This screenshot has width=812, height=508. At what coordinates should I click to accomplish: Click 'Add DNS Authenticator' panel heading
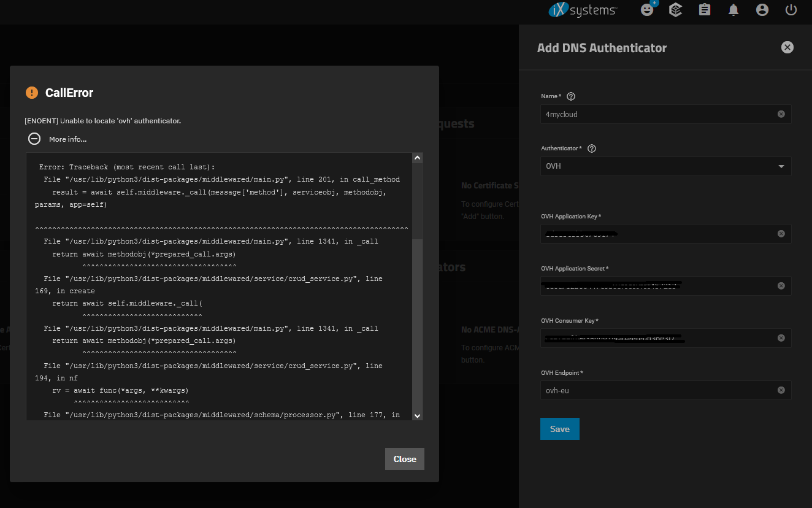point(602,48)
